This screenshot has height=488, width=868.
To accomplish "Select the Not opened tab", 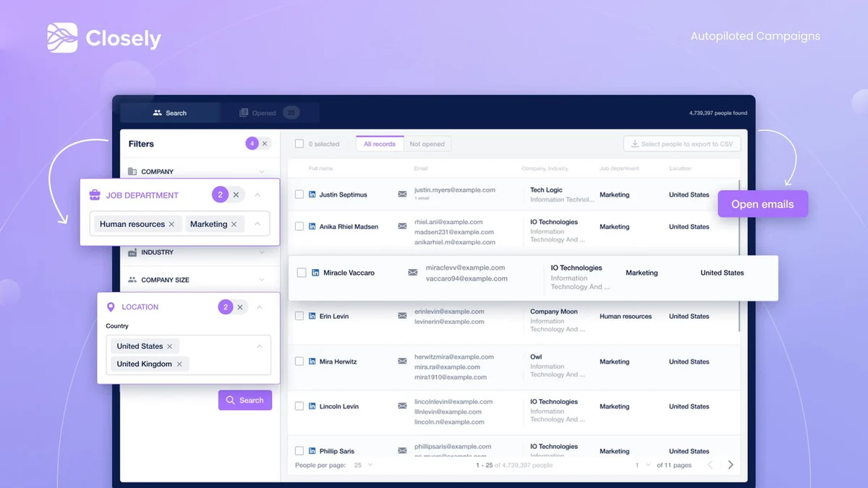I will coord(427,144).
